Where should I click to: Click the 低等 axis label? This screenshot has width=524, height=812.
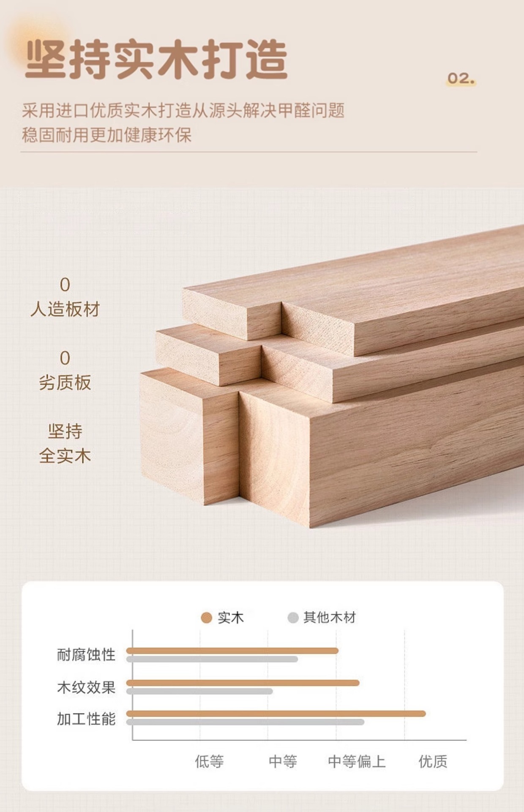(x=209, y=761)
